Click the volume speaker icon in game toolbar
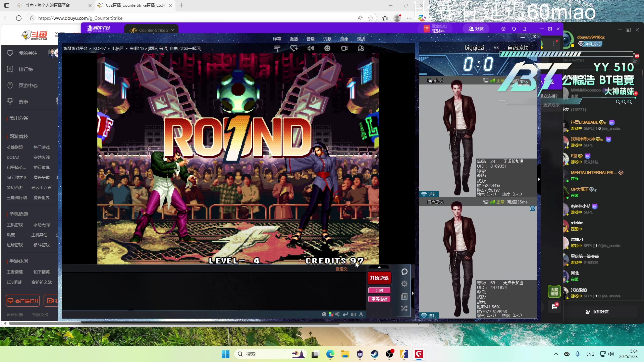 [x=311, y=49]
